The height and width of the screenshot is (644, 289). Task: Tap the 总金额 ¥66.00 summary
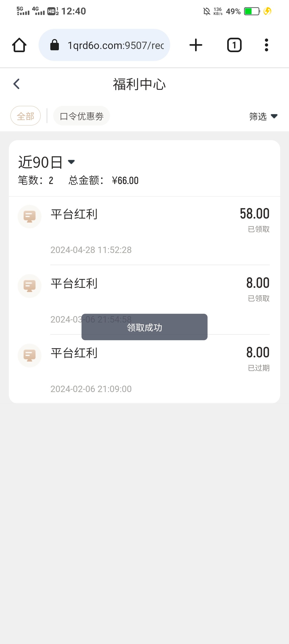click(104, 181)
